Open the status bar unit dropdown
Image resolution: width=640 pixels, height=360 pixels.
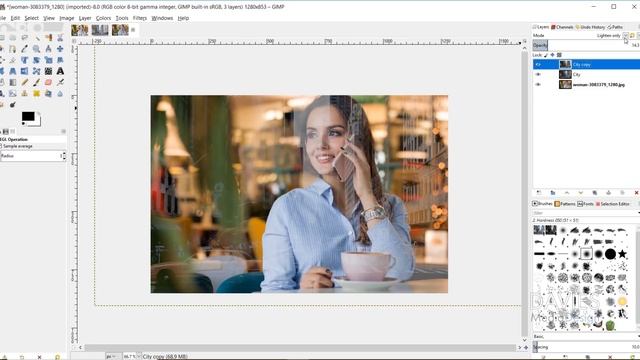(x=112, y=356)
